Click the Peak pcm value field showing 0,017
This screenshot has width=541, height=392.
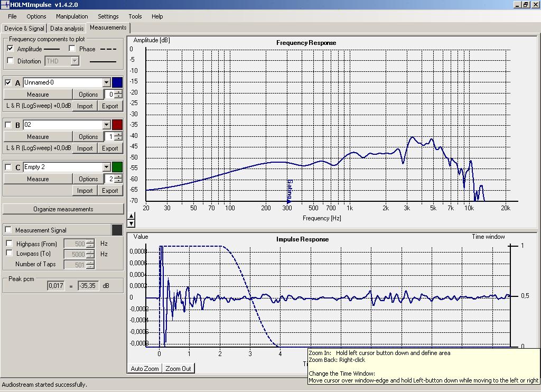tap(56, 286)
